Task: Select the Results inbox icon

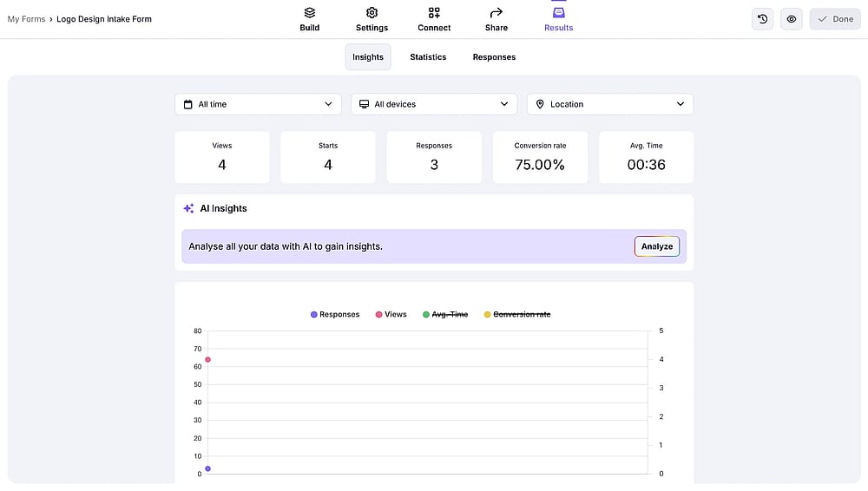Action: pos(558,12)
